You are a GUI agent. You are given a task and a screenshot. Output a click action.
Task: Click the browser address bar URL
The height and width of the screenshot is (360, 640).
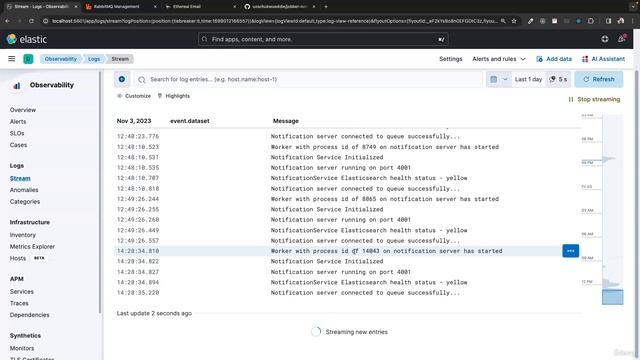point(274,21)
